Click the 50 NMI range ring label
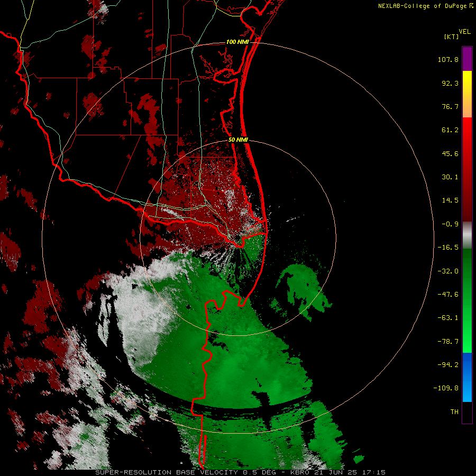 point(238,140)
